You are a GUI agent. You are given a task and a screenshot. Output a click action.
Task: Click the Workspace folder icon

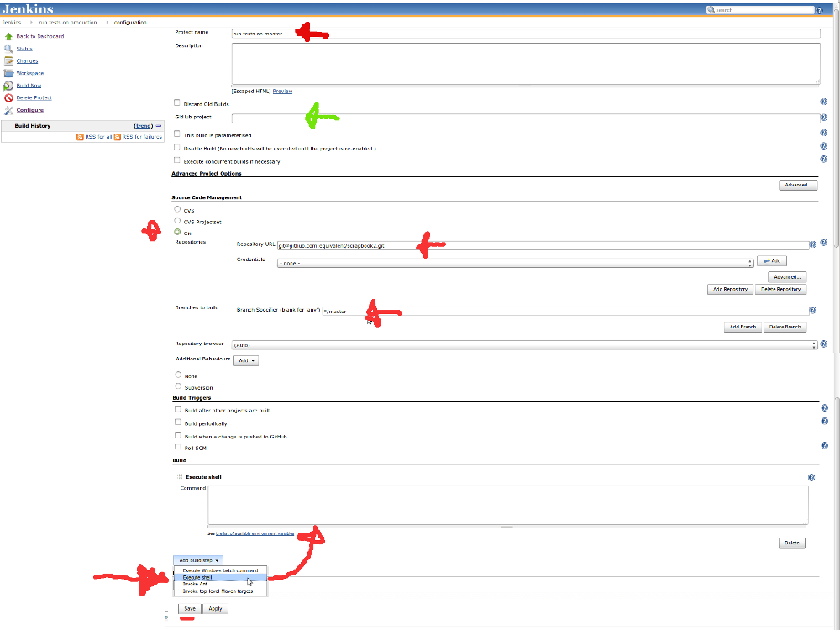click(x=8, y=73)
